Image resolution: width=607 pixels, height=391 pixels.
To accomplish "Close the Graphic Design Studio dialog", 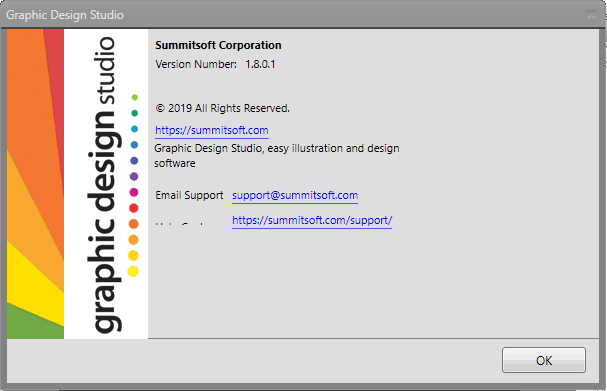I will [x=591, y=14].
